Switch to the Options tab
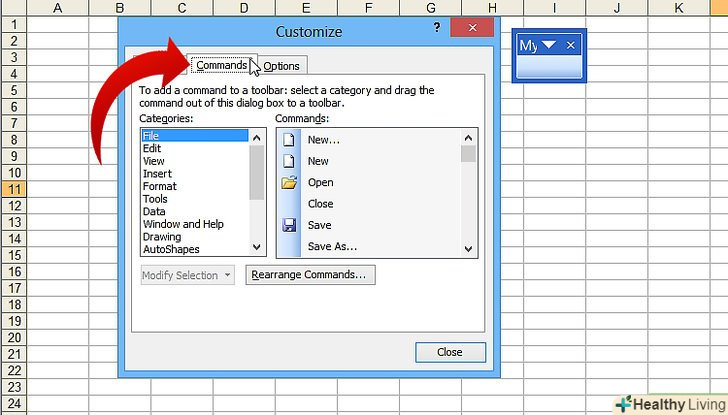 point(281,66)
